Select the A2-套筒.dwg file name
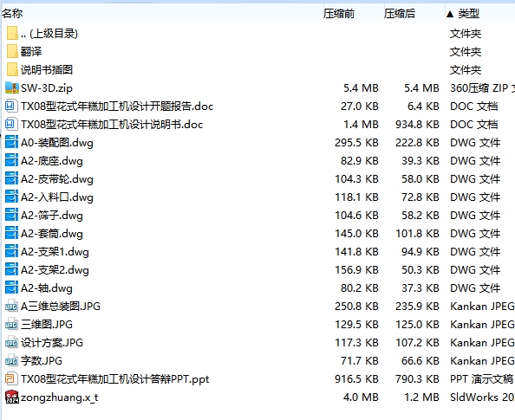 pyautogui.click(x=52, y=234)
